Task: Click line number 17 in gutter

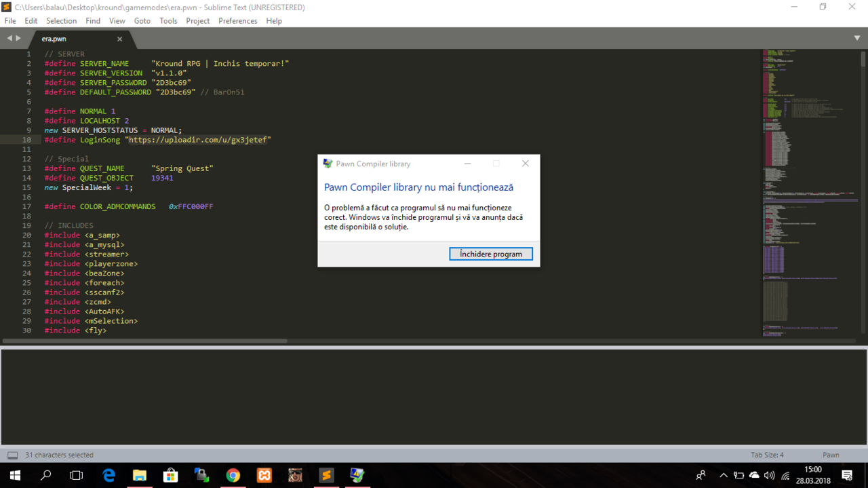Action: [26, 206]
